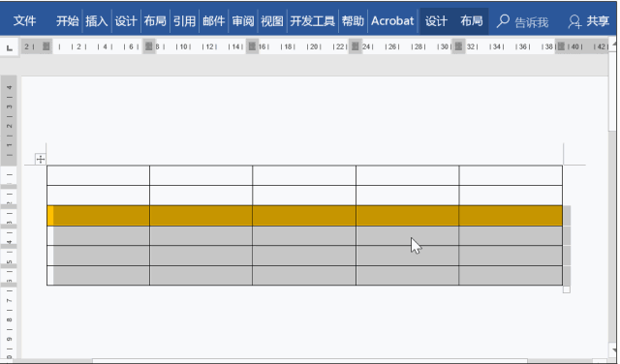Screen dimensions: 620x364
Task: Open the 视图 ribbon tab
Action: coord(272,21)
